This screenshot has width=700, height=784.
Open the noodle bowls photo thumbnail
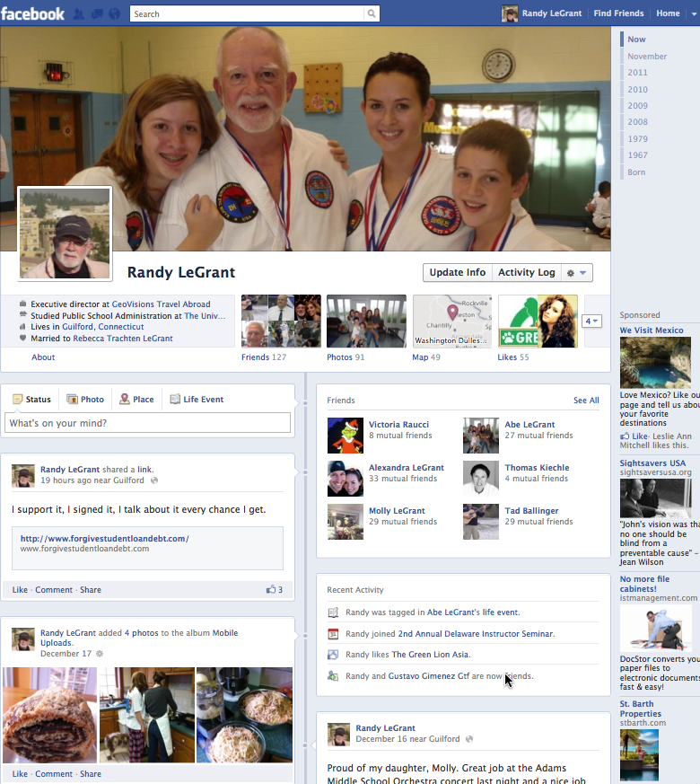[244, 715]
